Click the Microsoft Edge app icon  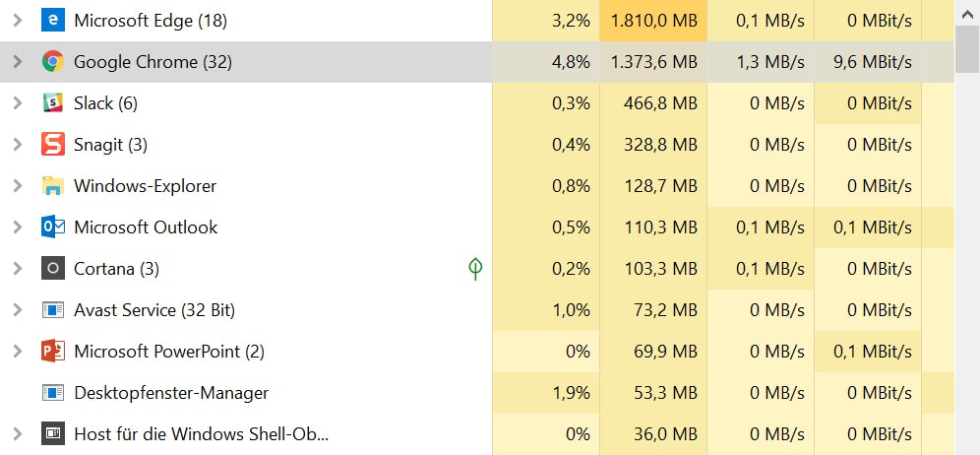(x=53, y=21)
